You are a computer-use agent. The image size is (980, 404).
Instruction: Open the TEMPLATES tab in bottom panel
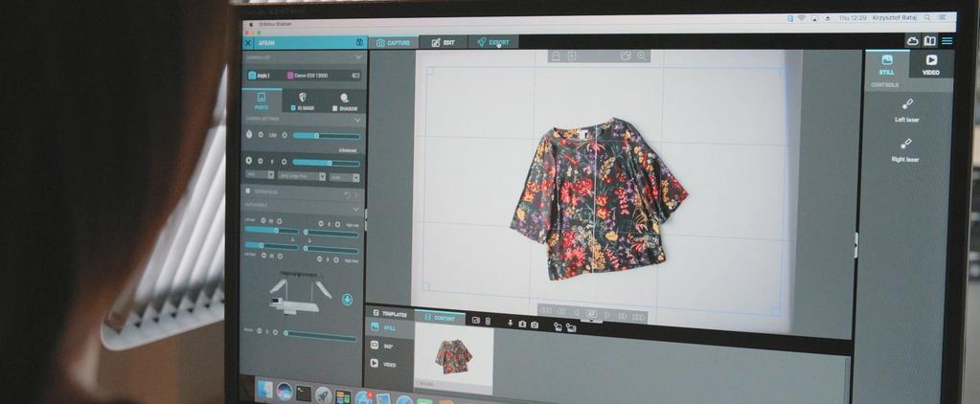pos(389,314)
